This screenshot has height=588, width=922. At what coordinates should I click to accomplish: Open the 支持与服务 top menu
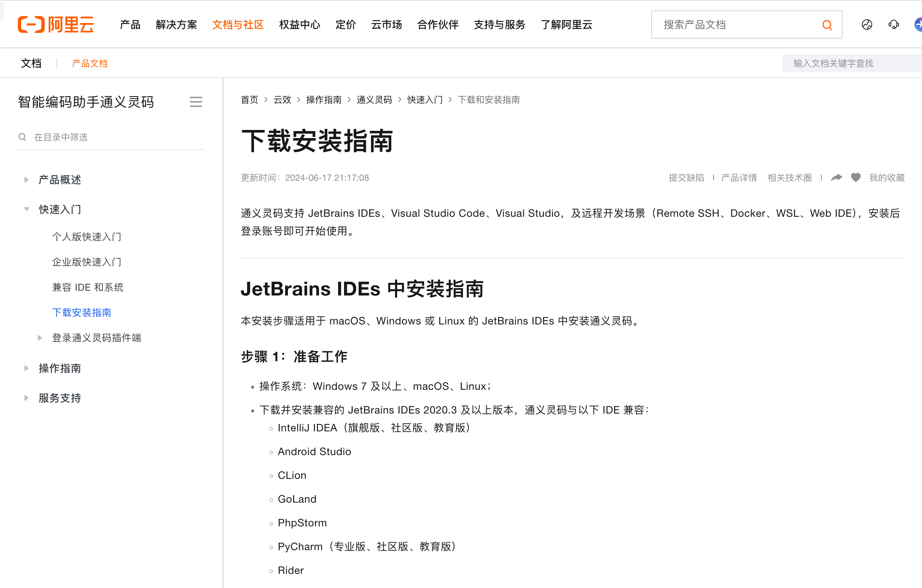tap(499, 25)
